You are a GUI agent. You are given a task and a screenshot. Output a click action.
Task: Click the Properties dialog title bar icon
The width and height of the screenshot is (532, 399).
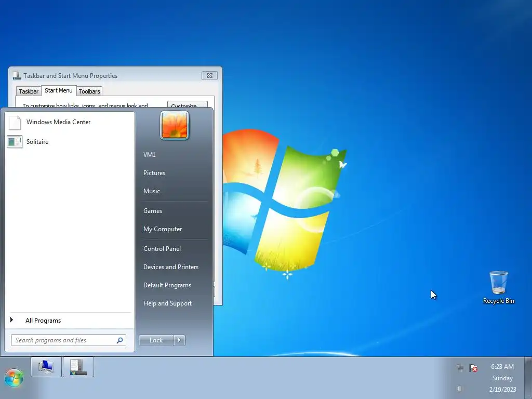pos(17,75)
